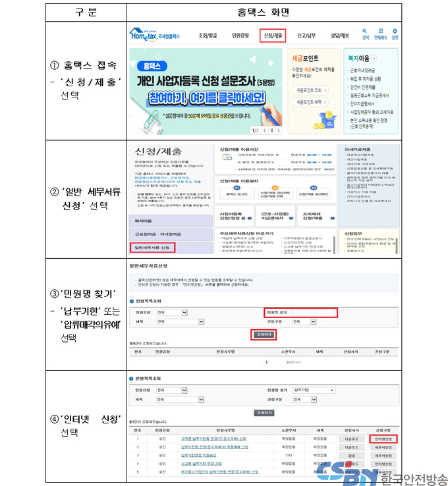Viewport: 448px width, 486px height.
Task: Open 재기중소기업인의 납부기한등 연장 신청 link
Action: (x=220, y=472)
